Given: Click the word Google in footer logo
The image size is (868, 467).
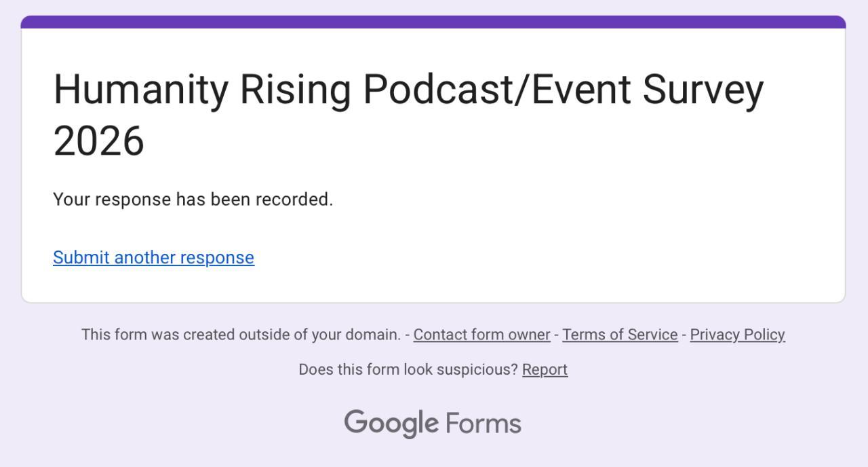Looking at the screenshot, I should click(x=391, y=424).
